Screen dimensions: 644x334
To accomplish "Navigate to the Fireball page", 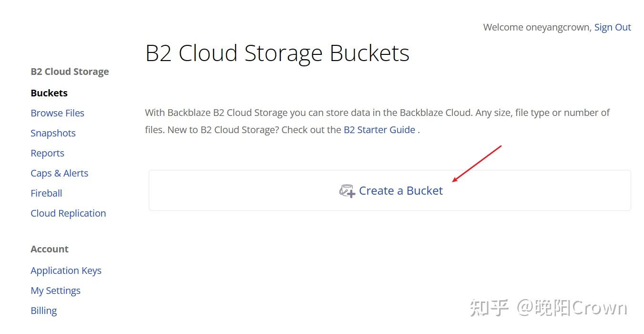I will [x=46, y=193].
